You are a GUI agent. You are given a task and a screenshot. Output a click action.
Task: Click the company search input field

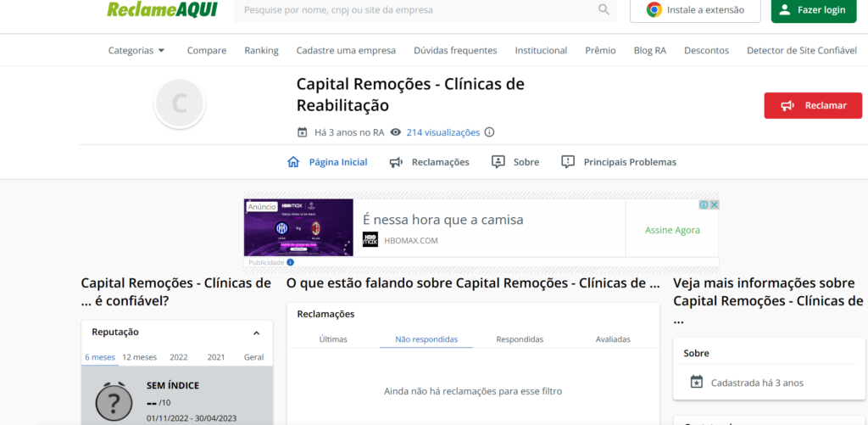415,10
